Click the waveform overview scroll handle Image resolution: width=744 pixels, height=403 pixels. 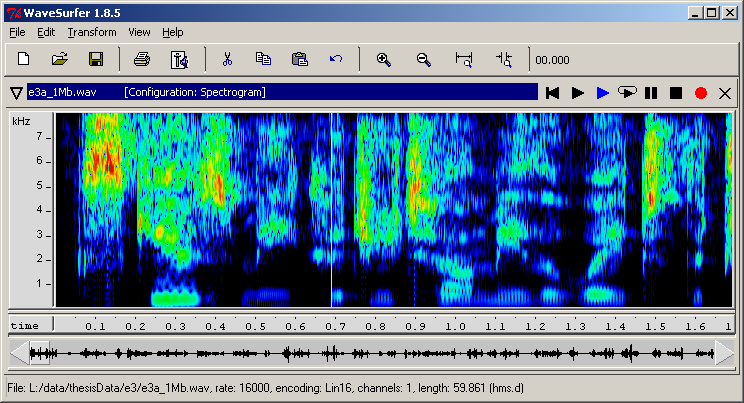39,352
